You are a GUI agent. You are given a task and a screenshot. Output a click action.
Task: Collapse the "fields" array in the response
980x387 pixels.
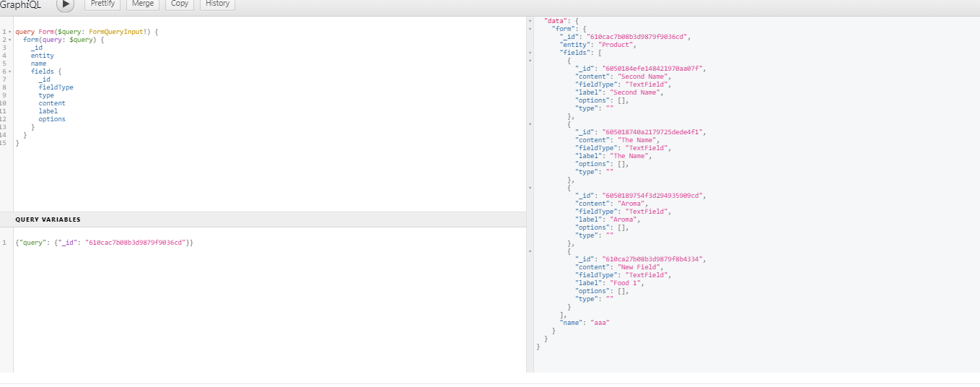point(530,53)
